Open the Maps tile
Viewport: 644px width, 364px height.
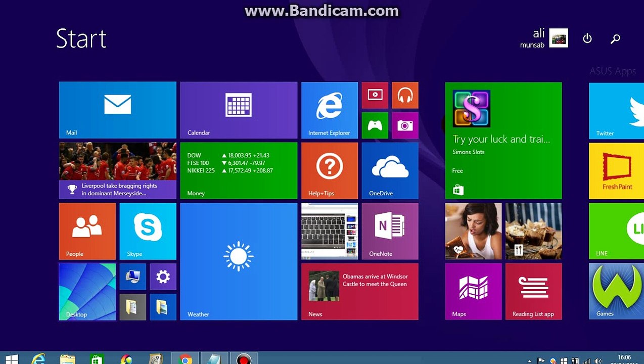click(x=474, y=292)
